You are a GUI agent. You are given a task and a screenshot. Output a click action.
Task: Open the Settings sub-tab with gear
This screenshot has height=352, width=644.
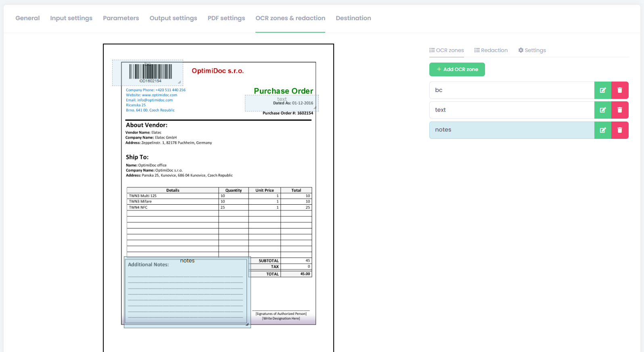[x=532, y=50]
